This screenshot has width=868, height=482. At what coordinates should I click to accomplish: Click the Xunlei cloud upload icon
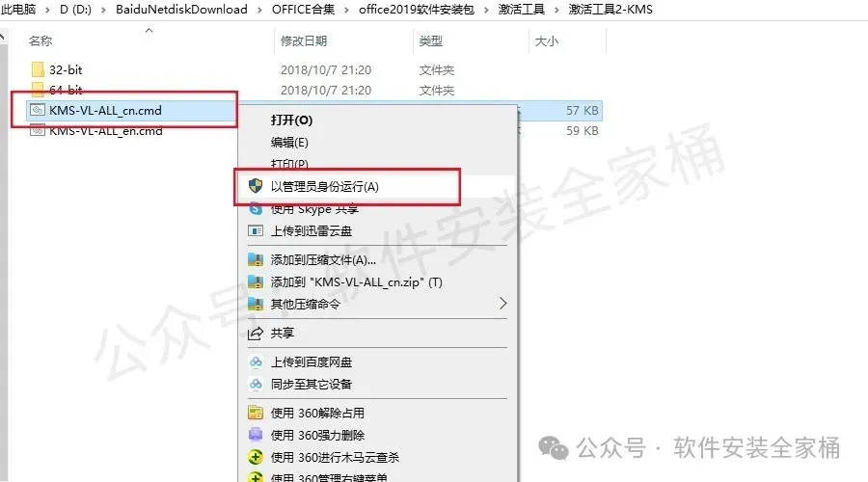tap(256, 230)
